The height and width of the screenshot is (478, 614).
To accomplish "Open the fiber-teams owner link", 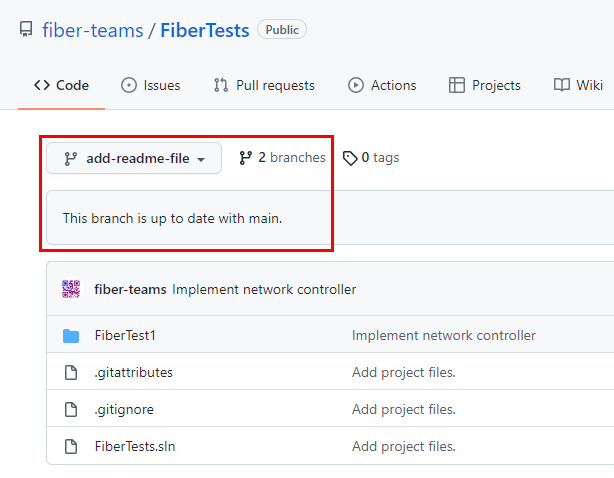I will [93, 30].
